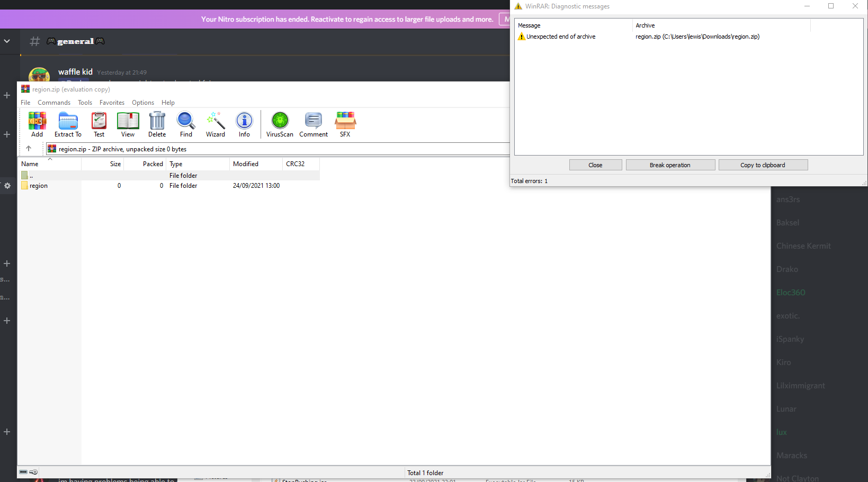The height and width of the screenshot is (482, 868).
Task: Click the region.zip path in diagnostics list
Action: [x=697, y=37]
